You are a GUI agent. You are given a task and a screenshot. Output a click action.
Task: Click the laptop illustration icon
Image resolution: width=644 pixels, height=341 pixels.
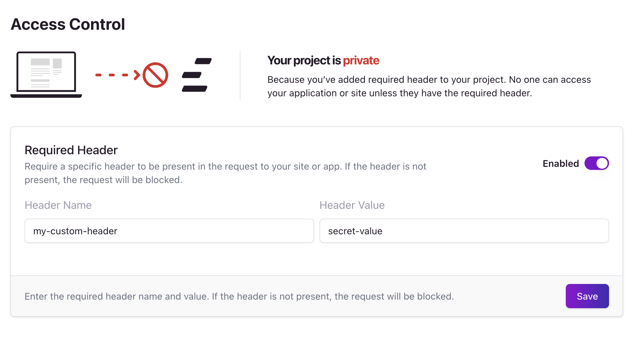46,75
